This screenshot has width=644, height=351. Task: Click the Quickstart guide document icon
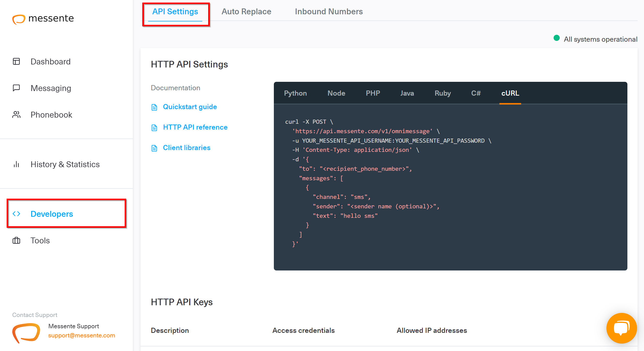(154, 107)
